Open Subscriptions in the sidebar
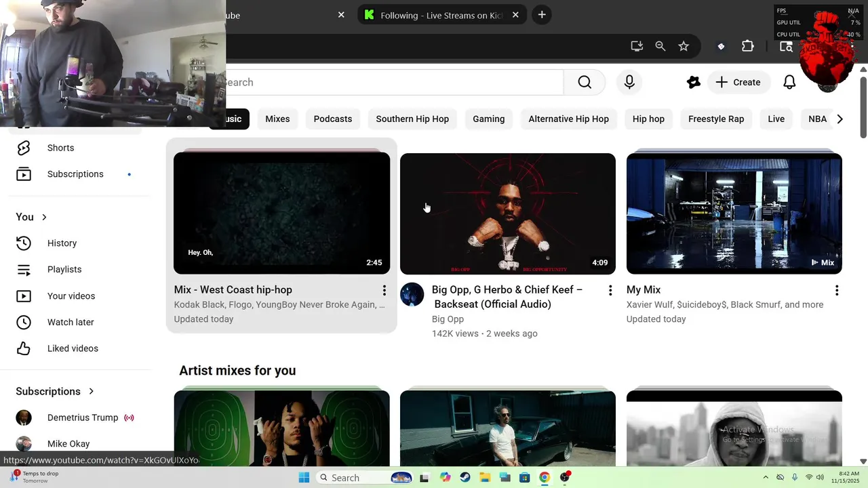 tap(75, 174)
